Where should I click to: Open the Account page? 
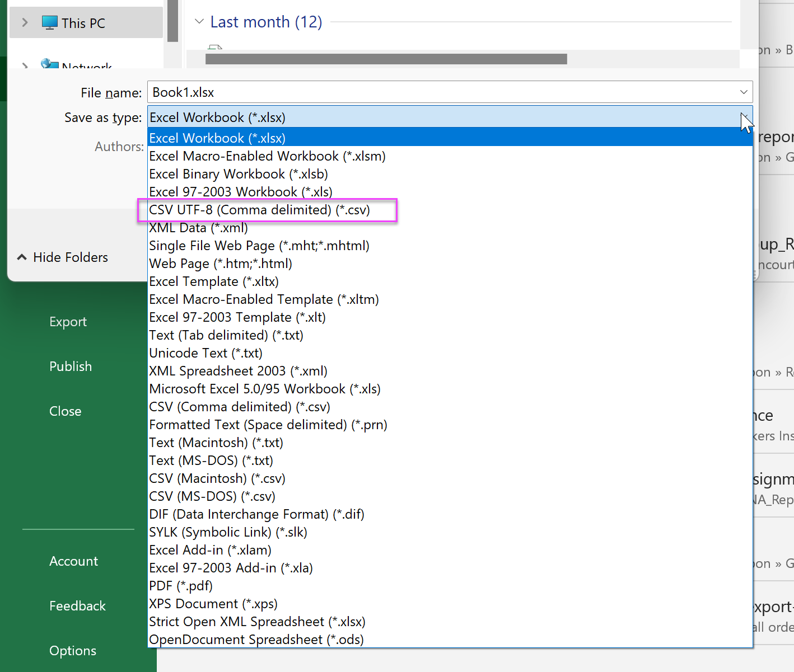pos(73,561)
